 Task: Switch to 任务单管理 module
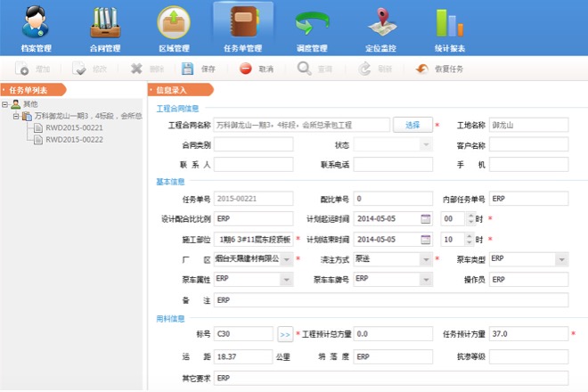pos(243,29)
